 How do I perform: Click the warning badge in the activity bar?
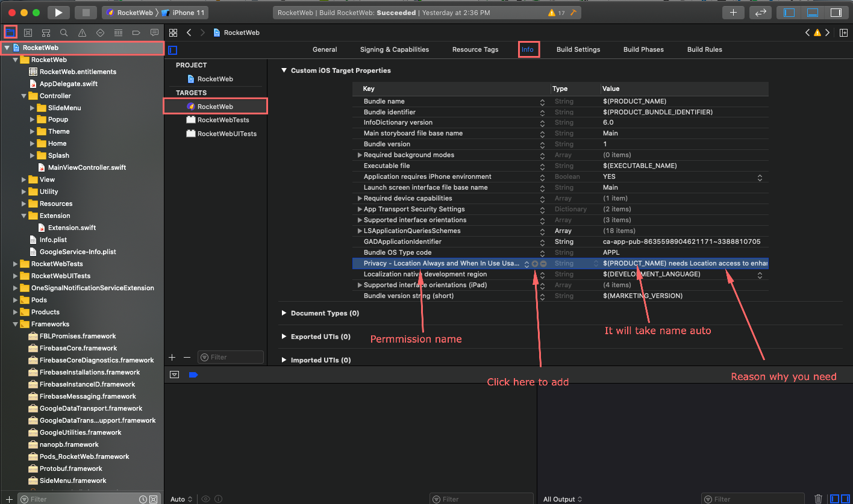pos(555,12)
